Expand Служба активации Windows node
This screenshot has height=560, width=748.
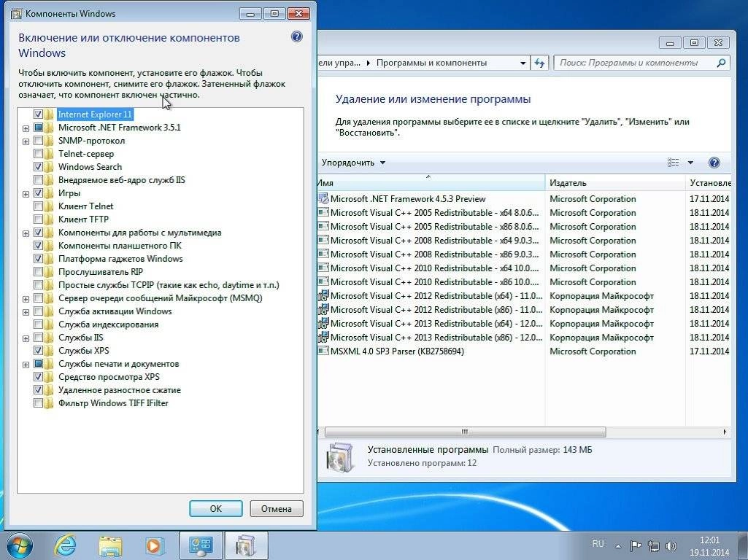point(26,311)
